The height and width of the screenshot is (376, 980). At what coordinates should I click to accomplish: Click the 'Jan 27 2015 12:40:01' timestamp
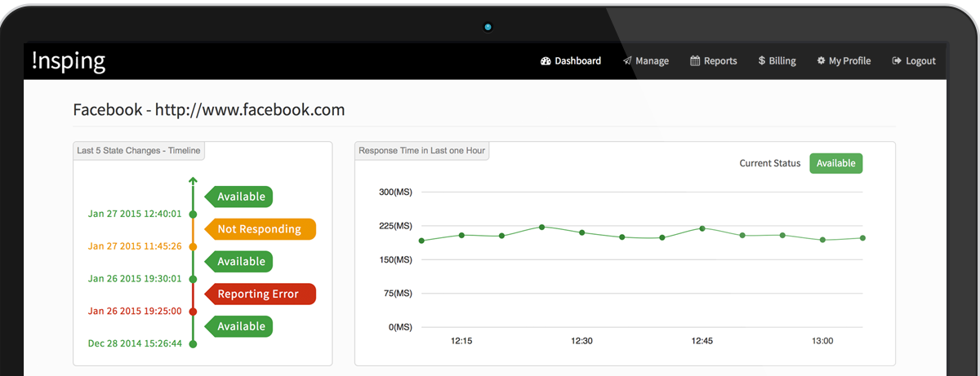(135, 214)
